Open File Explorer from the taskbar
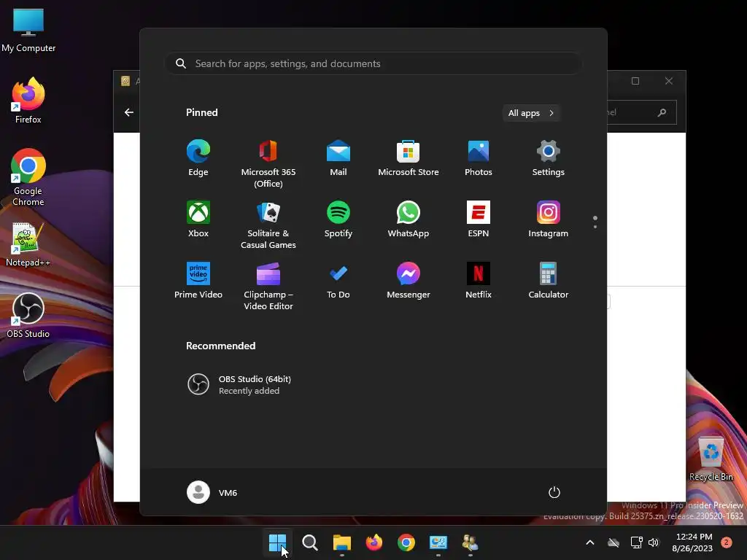747x560 pixels. (341, 542)
